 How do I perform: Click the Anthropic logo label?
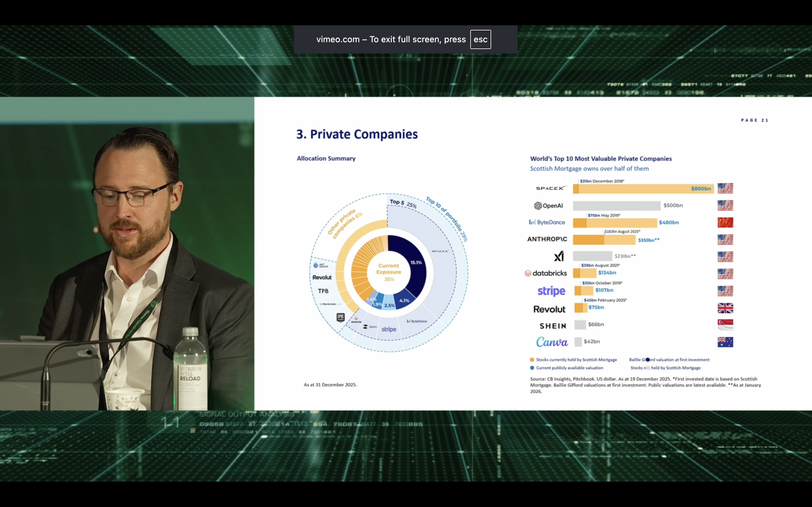pyautogui.click(x=547, y=239)
